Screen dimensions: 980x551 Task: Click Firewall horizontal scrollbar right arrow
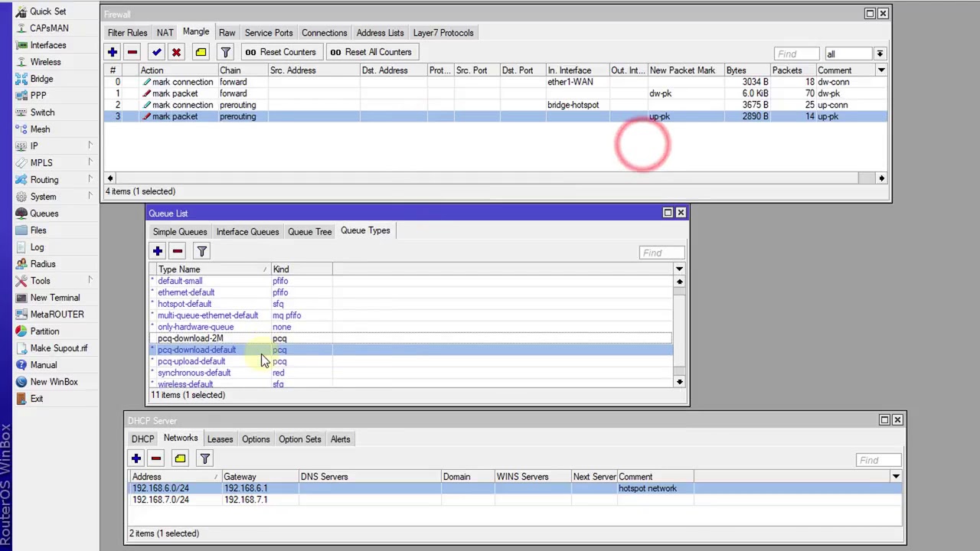point(881,178)
